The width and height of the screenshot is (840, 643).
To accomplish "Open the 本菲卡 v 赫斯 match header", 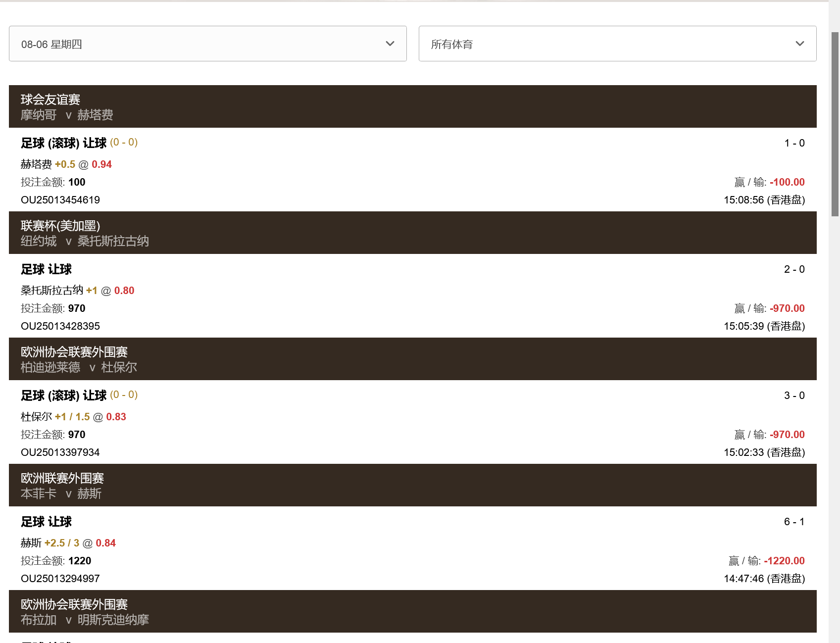I will (413, 485).
